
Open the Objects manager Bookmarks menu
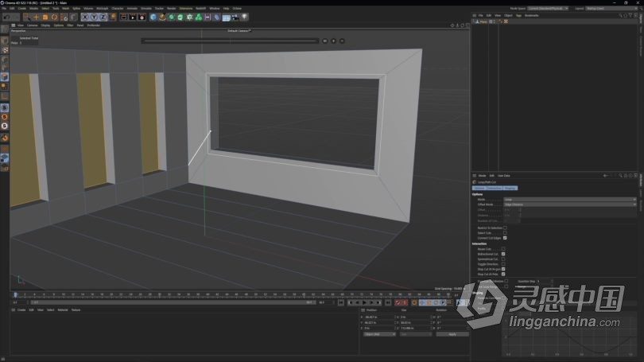531,16
